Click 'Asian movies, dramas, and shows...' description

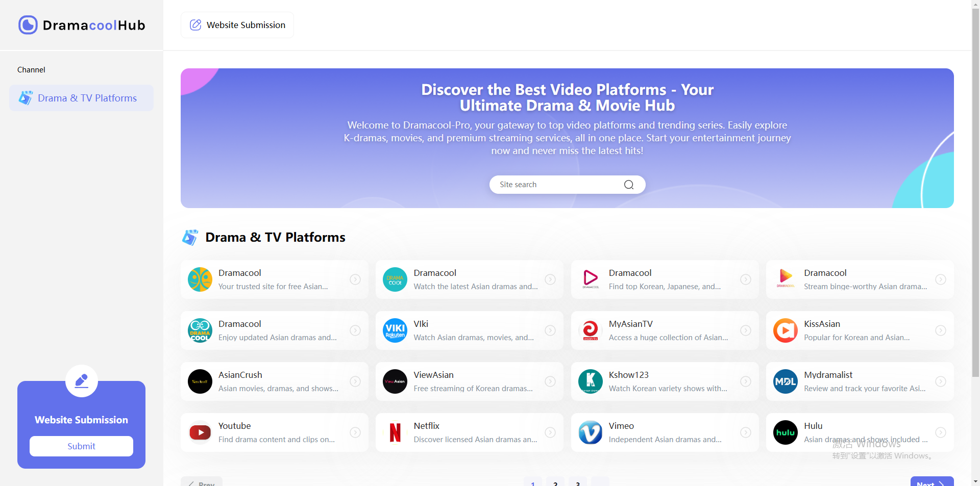coord(278,389)
